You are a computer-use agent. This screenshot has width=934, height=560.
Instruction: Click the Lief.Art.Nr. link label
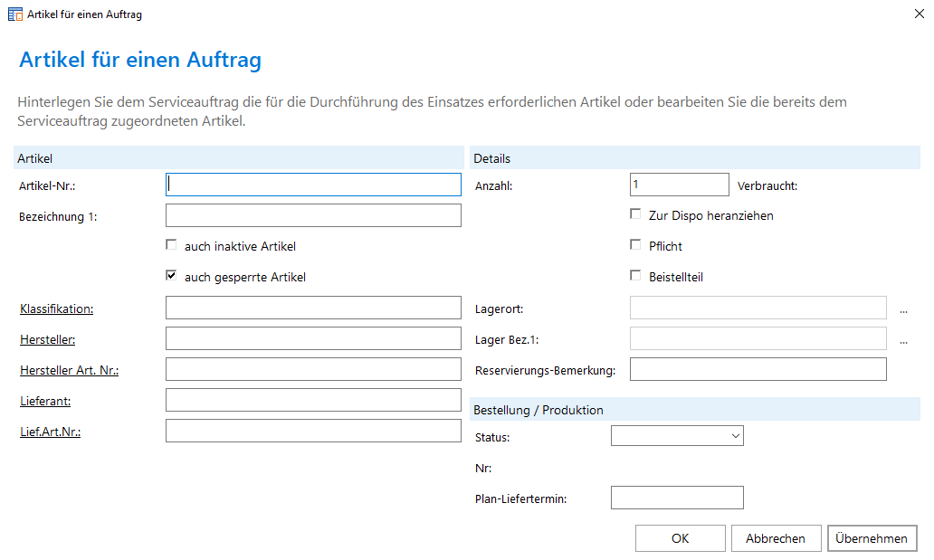[x=51, y=432]
